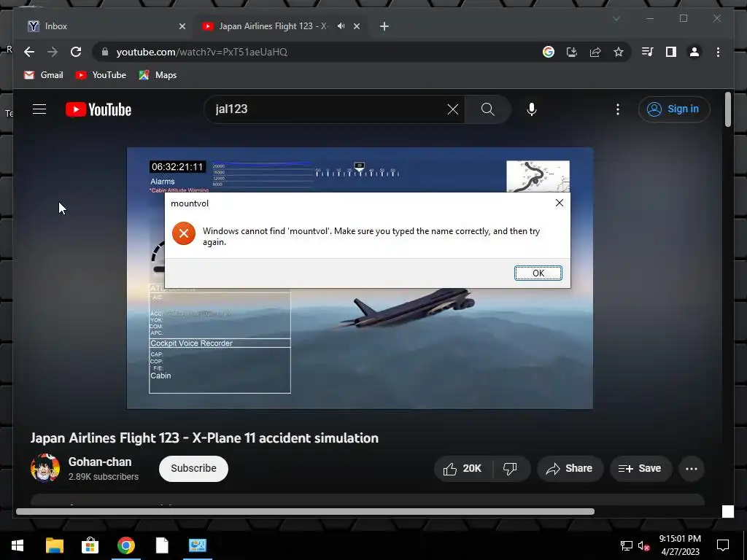Reload the YouTube page

pos(76,52)
